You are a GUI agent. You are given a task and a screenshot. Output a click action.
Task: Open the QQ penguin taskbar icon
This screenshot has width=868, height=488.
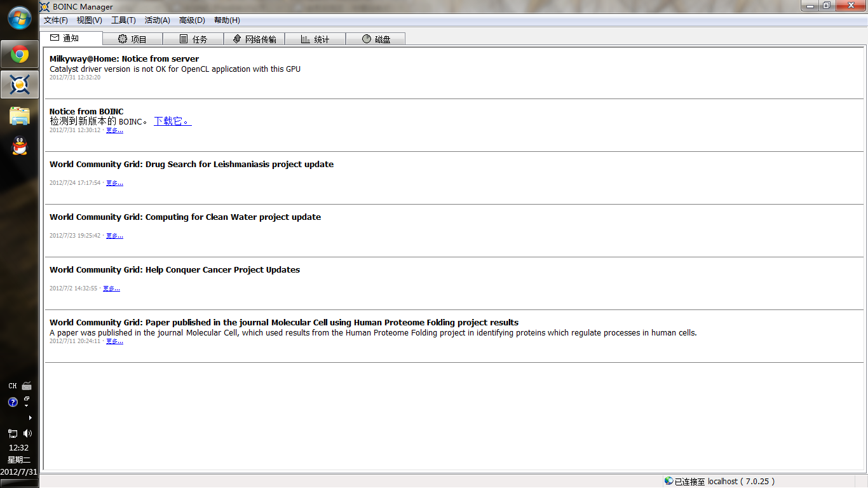(20, 146)
